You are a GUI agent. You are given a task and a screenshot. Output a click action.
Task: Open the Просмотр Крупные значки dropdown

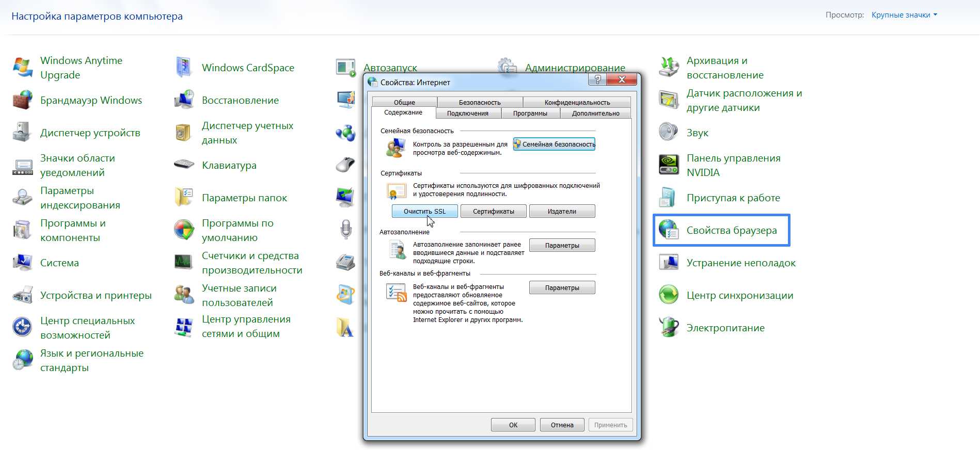[x=904, y=15]
